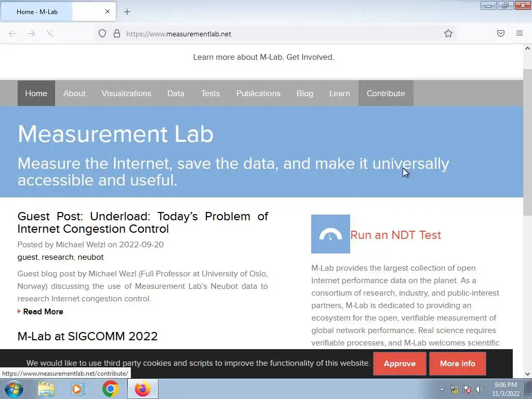View site security padlock info
The height and width of the screenshot is (399, 532).
pos(117,34)
